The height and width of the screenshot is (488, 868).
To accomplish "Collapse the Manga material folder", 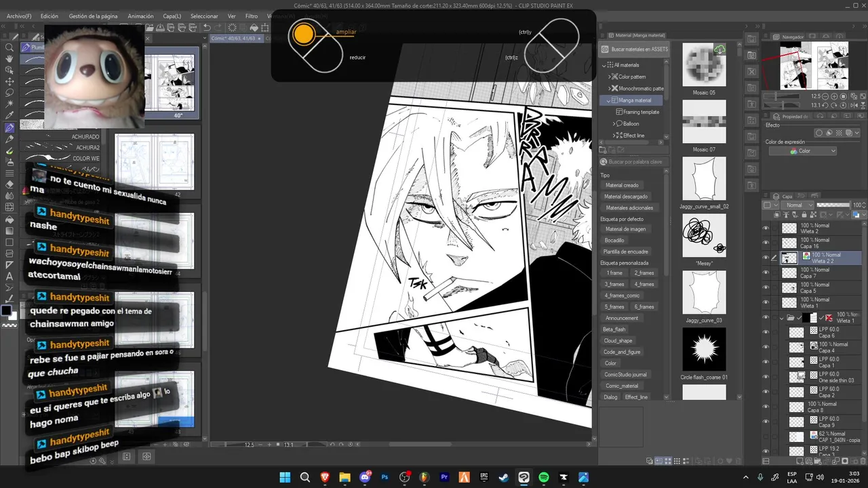I will tap(609, 100).
